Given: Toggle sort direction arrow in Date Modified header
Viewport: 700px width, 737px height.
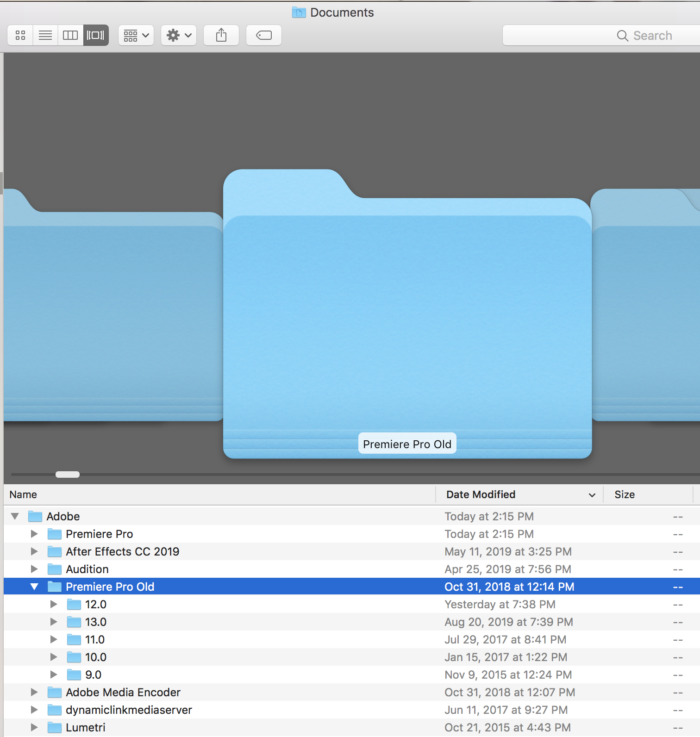Looking at the screenshot, I should pyautogui.click(x=592, y=495).
